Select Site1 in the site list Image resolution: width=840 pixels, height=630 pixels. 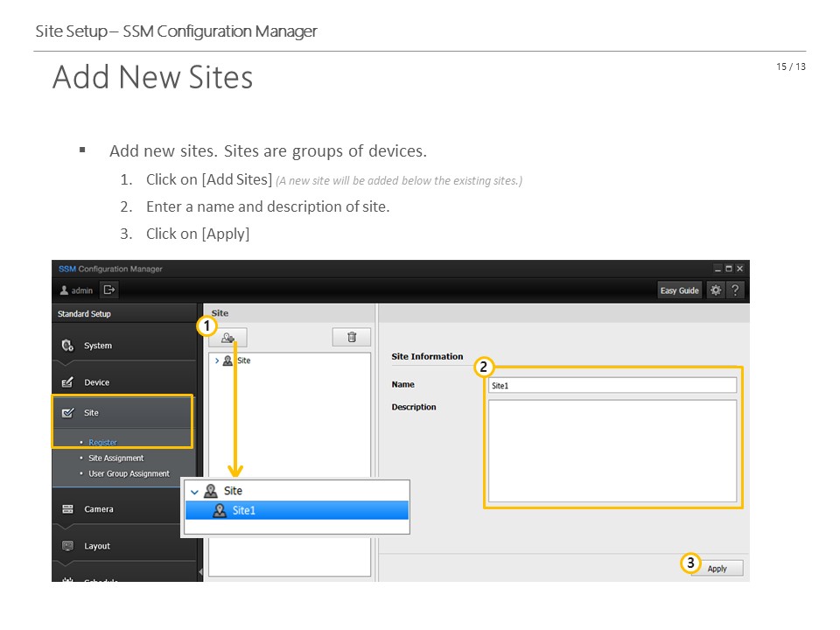coord(297,510)
